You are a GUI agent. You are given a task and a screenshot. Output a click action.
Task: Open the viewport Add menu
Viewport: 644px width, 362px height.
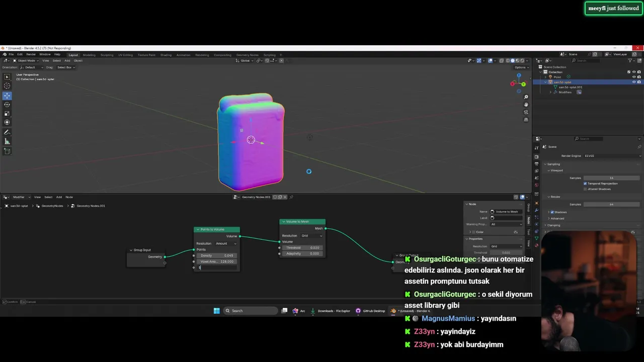(x=67, y=61)
